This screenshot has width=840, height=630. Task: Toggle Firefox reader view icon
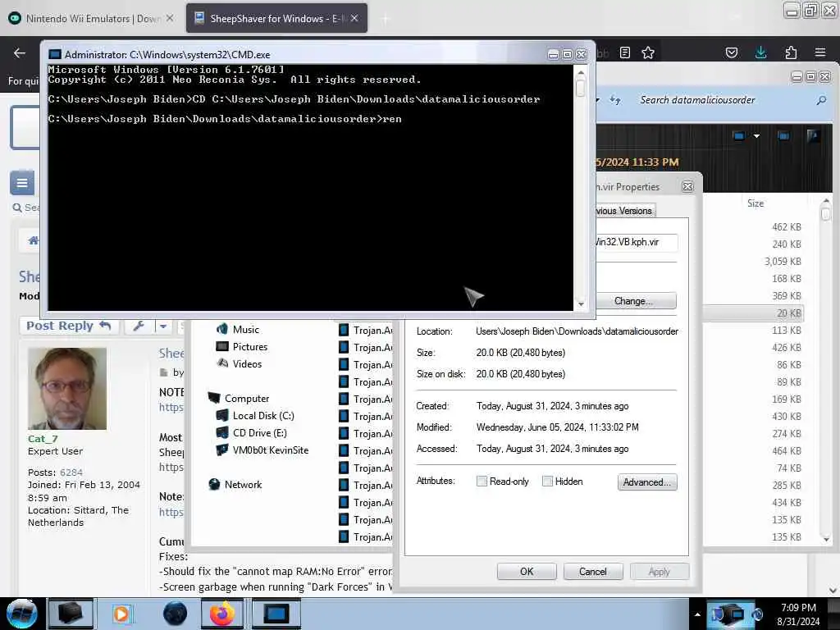tap(624, 52)
